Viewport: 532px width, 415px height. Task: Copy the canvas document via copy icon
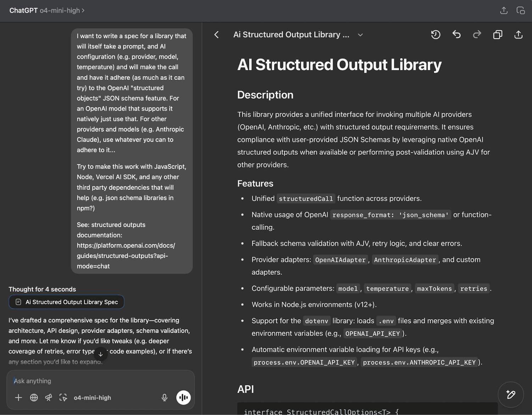click(498, 34)
